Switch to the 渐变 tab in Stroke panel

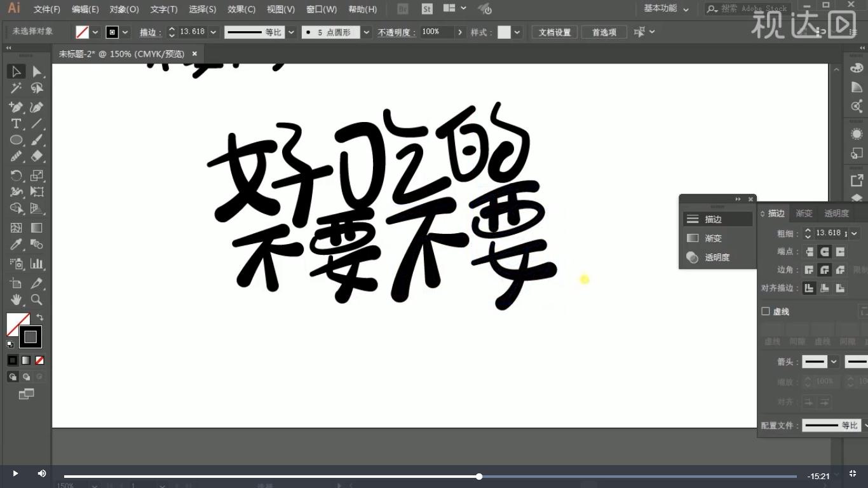coord(804,213)
